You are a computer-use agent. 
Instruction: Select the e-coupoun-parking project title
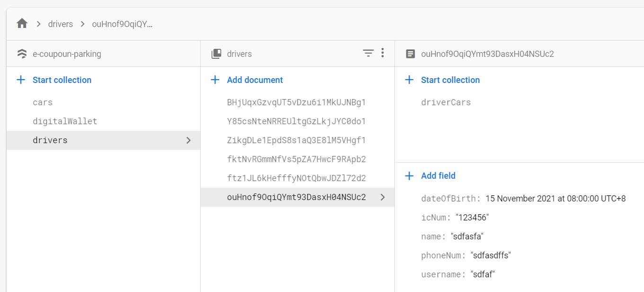pyautogui.click(x=67, y=54)
